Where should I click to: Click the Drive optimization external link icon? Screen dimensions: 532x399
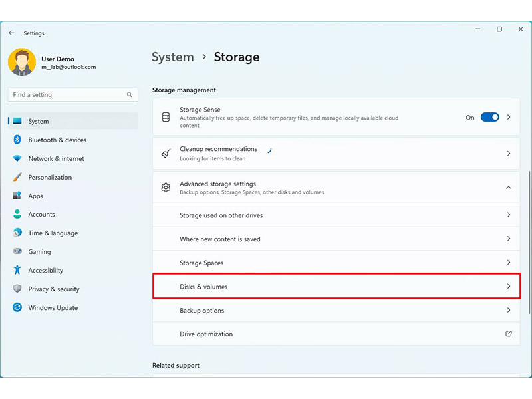tap(509, 334)
